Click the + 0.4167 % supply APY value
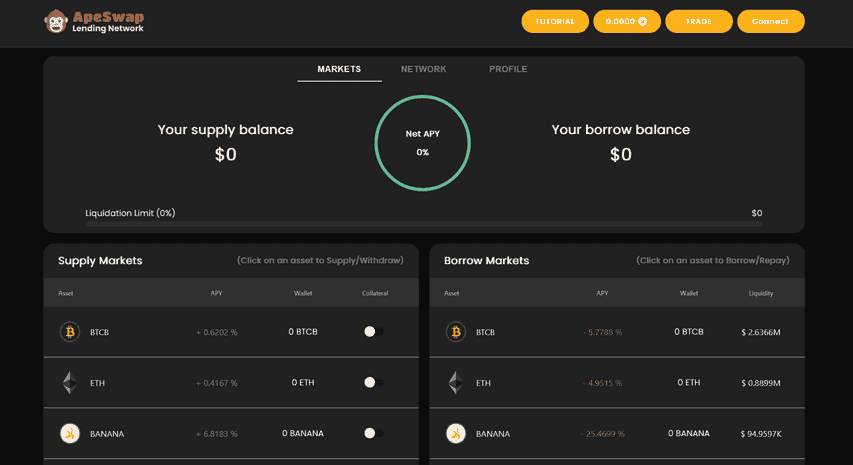Screen dimensions: 853x465 click(x=217, y=383)
